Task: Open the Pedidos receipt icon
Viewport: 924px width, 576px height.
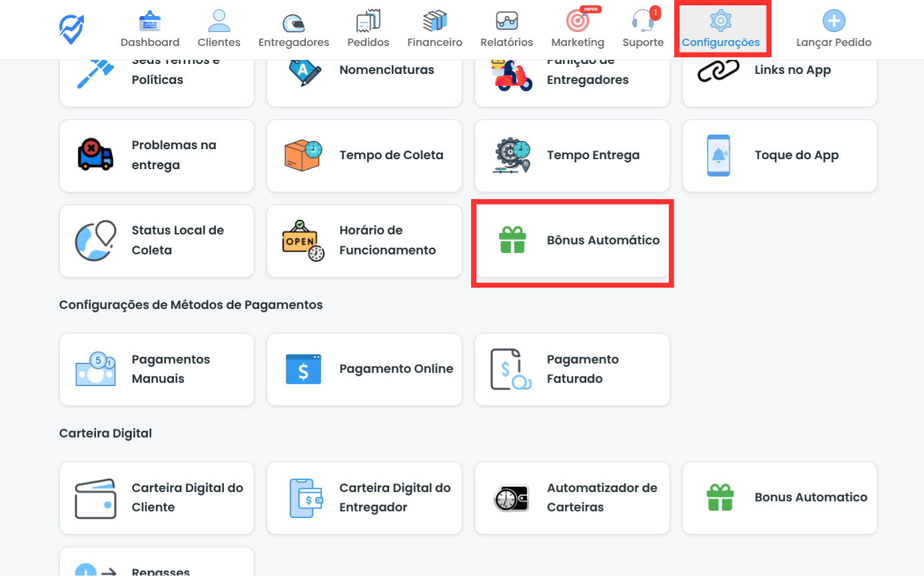Action: (x=368, y=22)
